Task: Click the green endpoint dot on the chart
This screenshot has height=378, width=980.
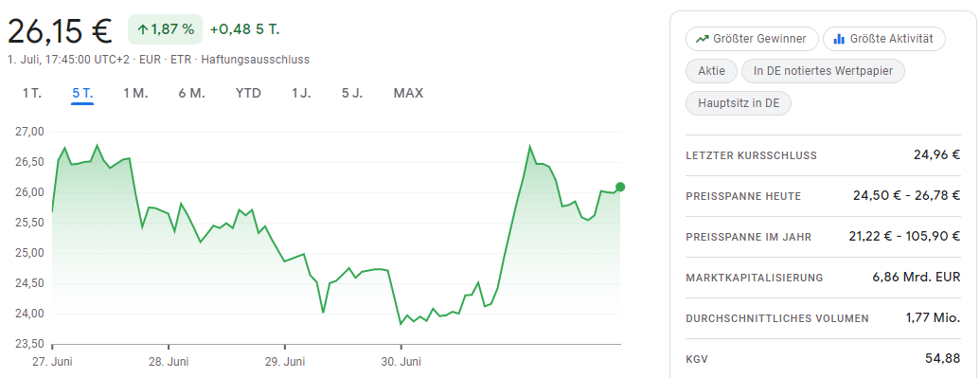Action: coord(620,187)
